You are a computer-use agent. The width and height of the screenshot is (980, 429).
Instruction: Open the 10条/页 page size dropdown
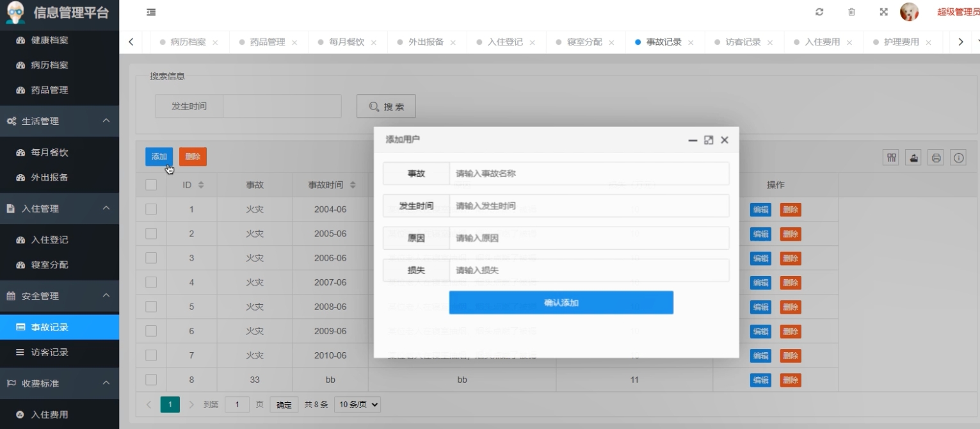[x=357, y=405]
